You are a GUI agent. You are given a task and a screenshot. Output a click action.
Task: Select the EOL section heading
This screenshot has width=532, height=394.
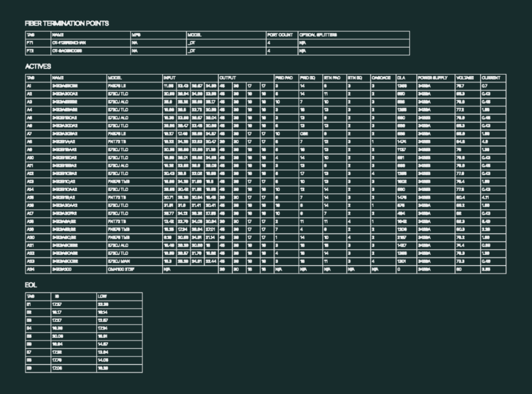31,285
